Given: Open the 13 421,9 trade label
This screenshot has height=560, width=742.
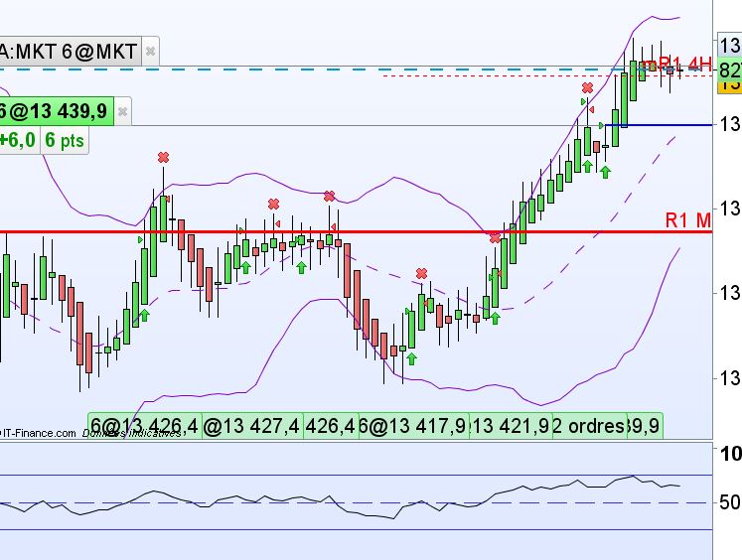Looking at the screenshot, I should pos(511,426).
